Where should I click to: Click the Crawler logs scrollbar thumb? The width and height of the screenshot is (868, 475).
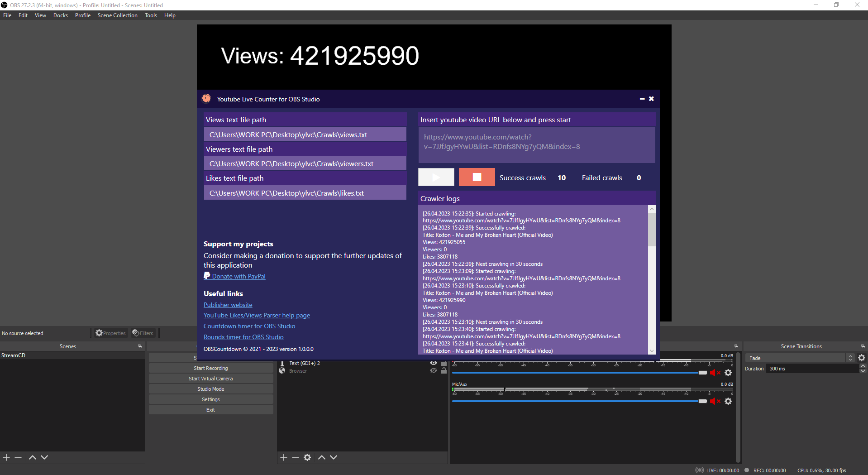(652, 229)
